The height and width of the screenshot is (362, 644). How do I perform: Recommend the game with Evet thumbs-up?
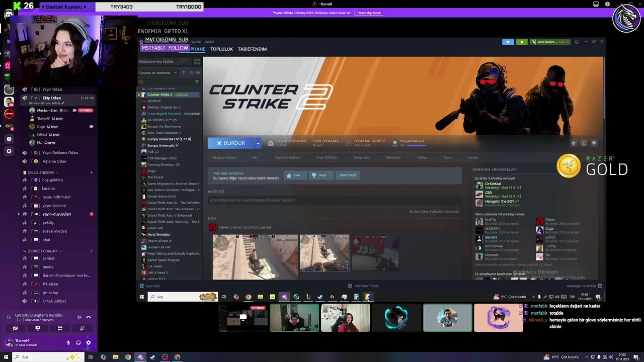(x=295, y=175)
